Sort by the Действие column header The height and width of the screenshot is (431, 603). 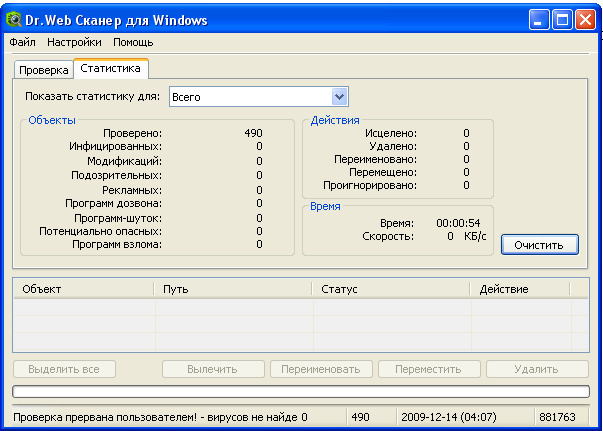520,289
